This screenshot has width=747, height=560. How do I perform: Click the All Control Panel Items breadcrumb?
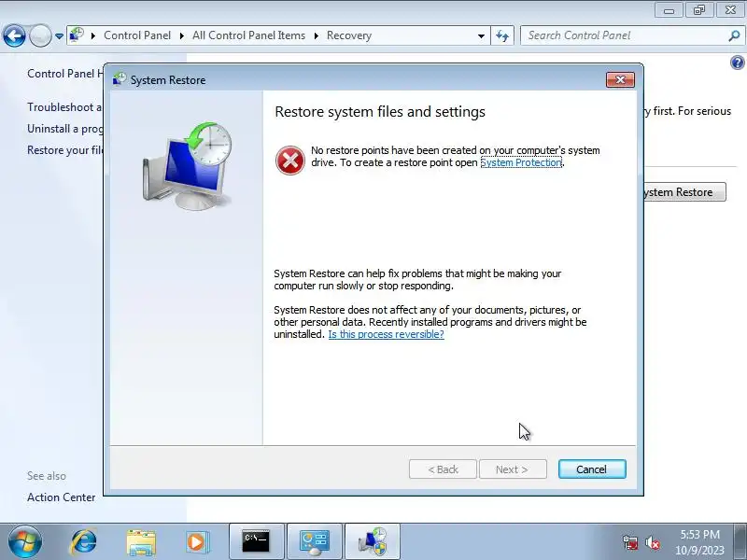[x=248, y=35]
